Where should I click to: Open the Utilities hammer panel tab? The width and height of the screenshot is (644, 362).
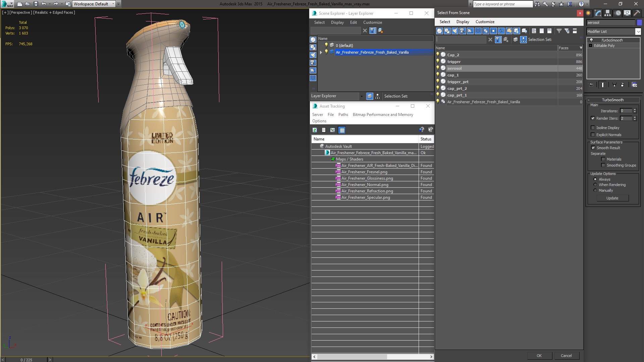click(636, 13)
